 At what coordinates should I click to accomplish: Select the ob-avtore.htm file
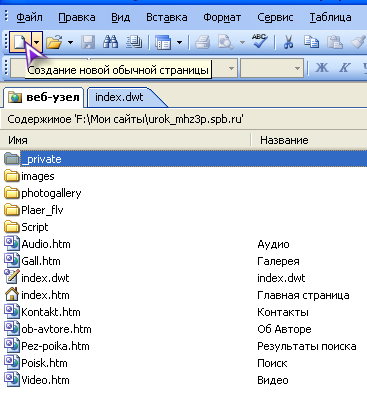(x=56, y=329)
